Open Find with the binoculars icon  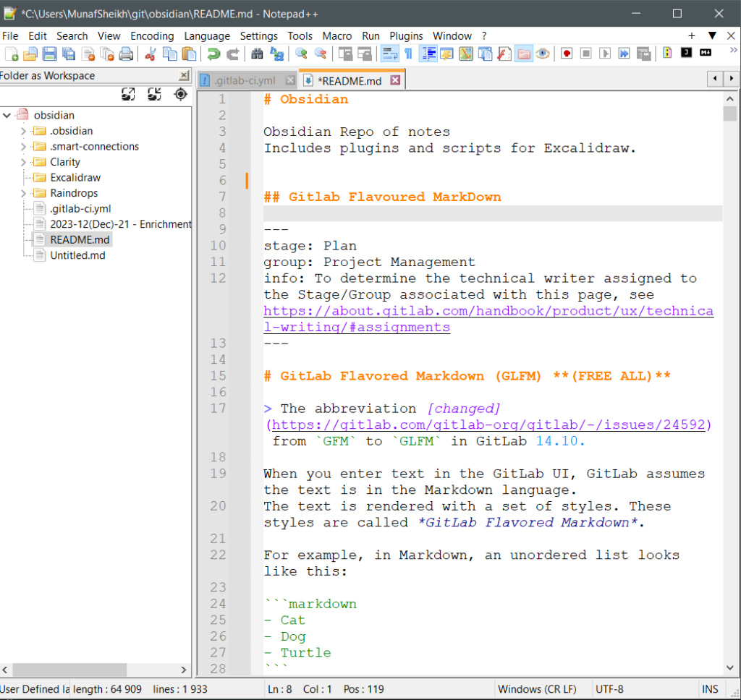(257, 54)
